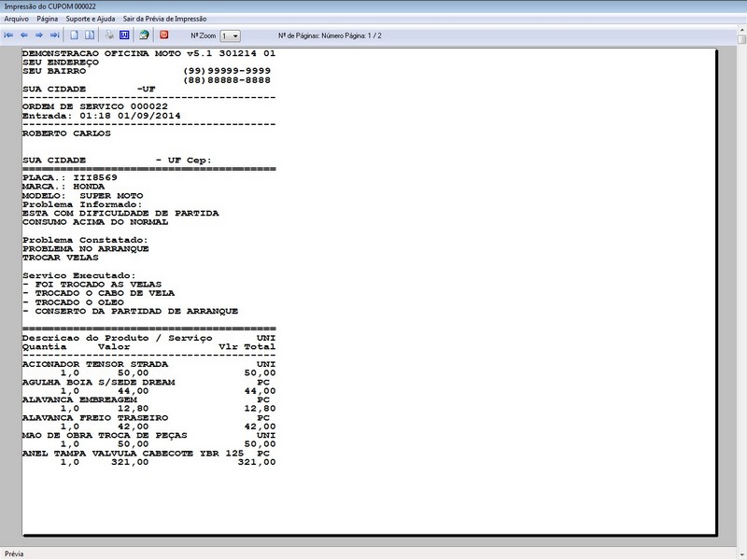Click the Problema Constatado: heading
The height and width of the screenshot is (560, 747).
pyautogui.click(x=85, y=240)
